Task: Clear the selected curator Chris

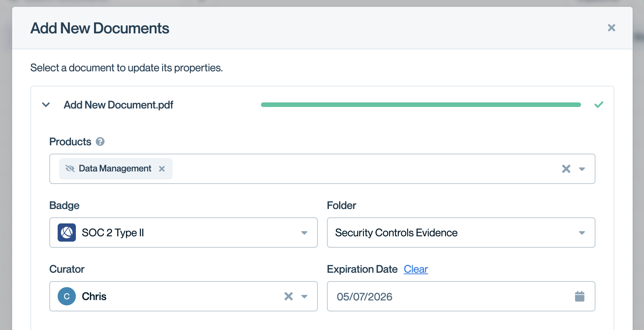Action: coord(289,296)
